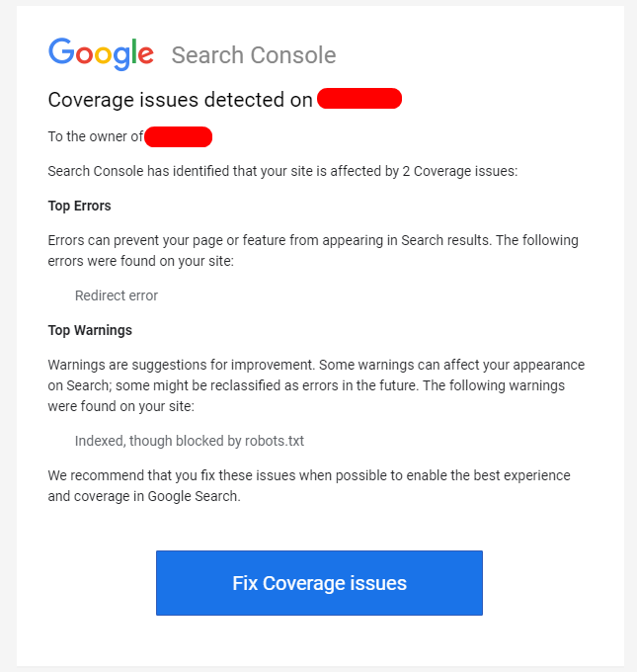Click the redacted name after "To the owner of"

(178, 136)
